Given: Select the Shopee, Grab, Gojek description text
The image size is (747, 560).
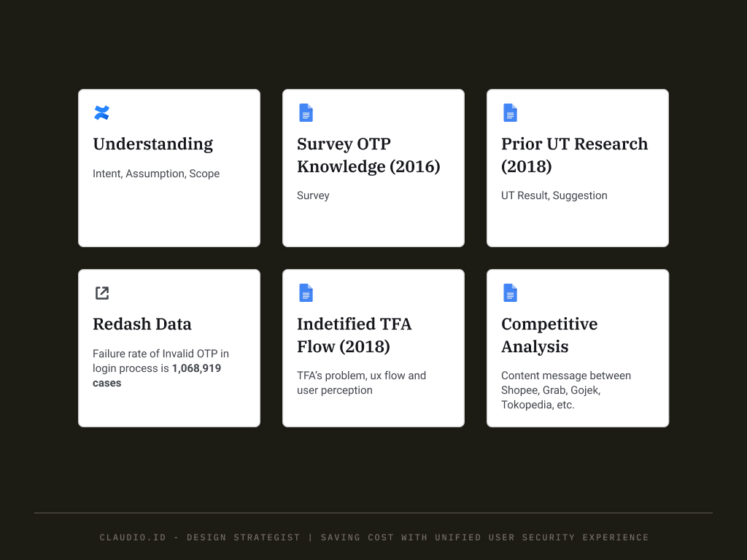Looking at the screenshot, I should pyautogui.click(x=566, y=390).
